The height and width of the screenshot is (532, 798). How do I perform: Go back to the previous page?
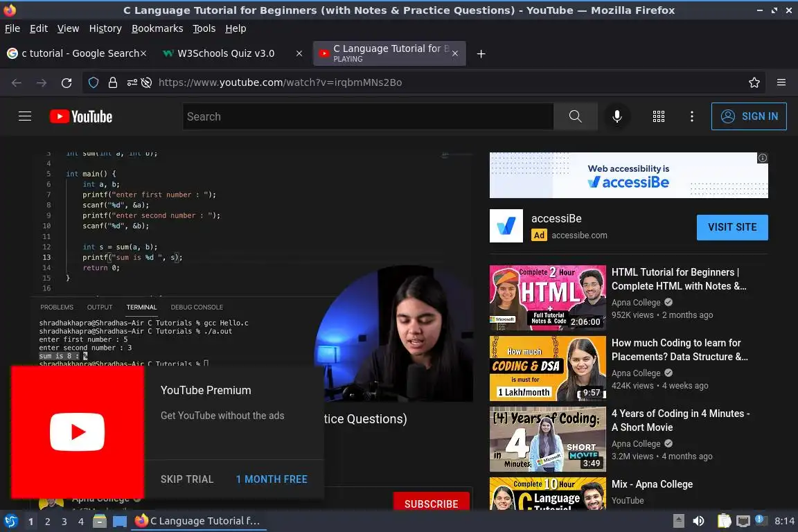(17, 82)
